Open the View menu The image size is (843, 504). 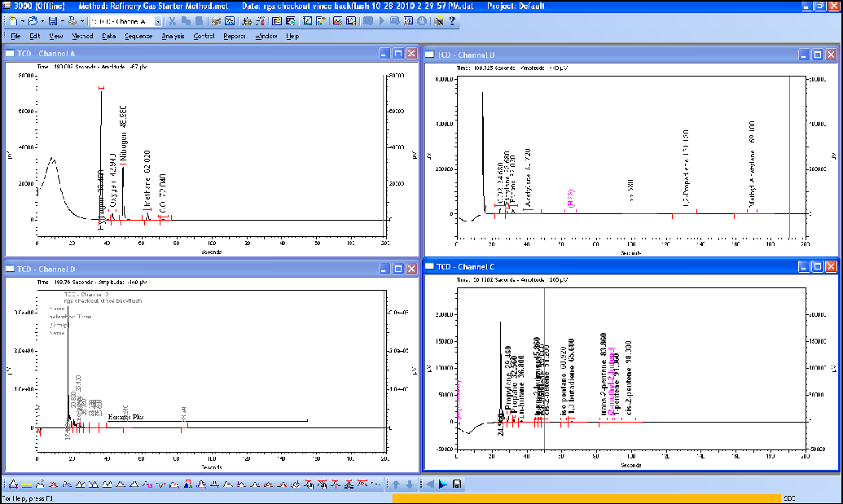tap(56, 36)
